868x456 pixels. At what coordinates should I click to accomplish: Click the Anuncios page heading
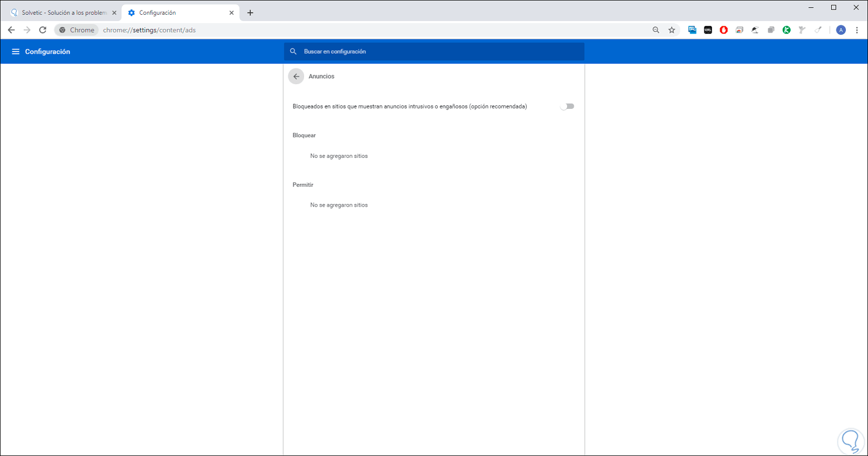321,76
